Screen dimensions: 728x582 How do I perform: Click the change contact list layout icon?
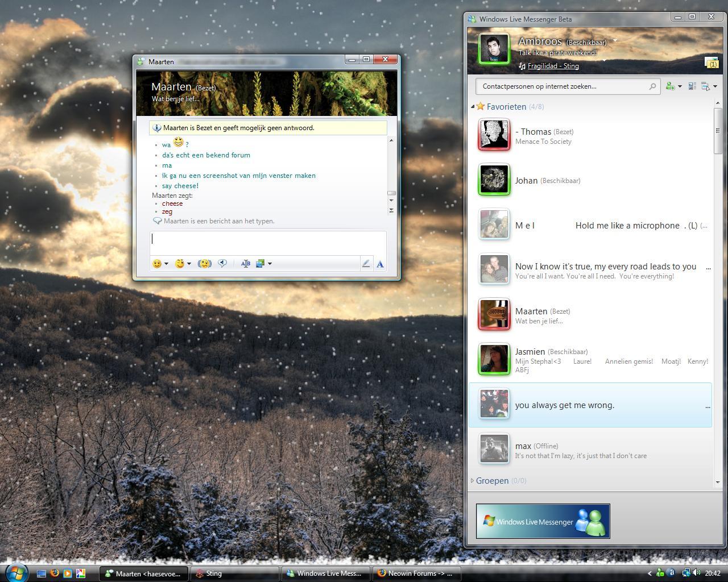pos(692,86)
